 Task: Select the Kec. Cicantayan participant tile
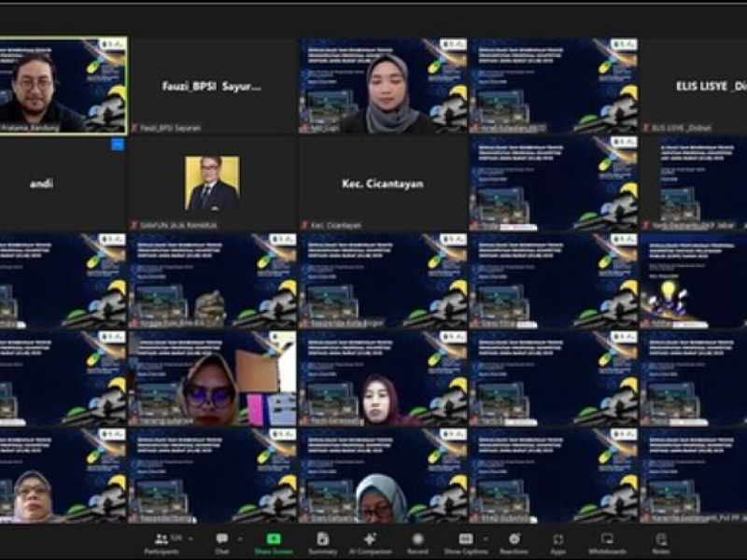(x=383, y=184)
